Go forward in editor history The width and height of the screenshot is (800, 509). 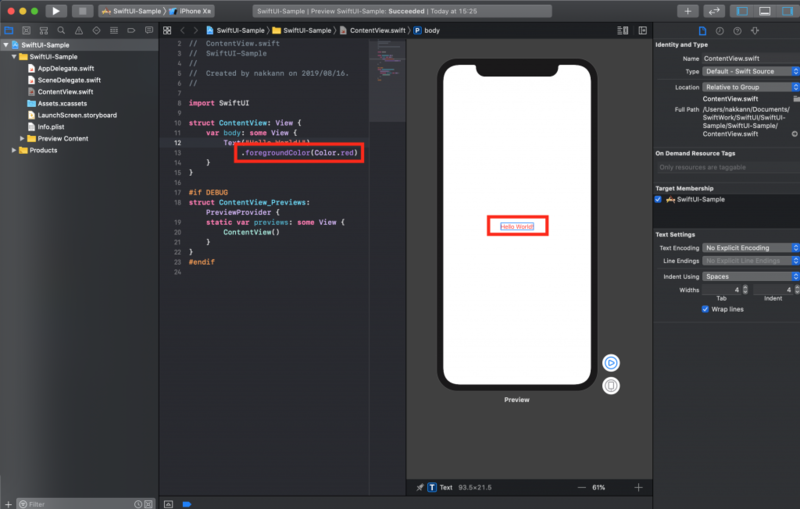pyautogui.click(x=195, y=31)
